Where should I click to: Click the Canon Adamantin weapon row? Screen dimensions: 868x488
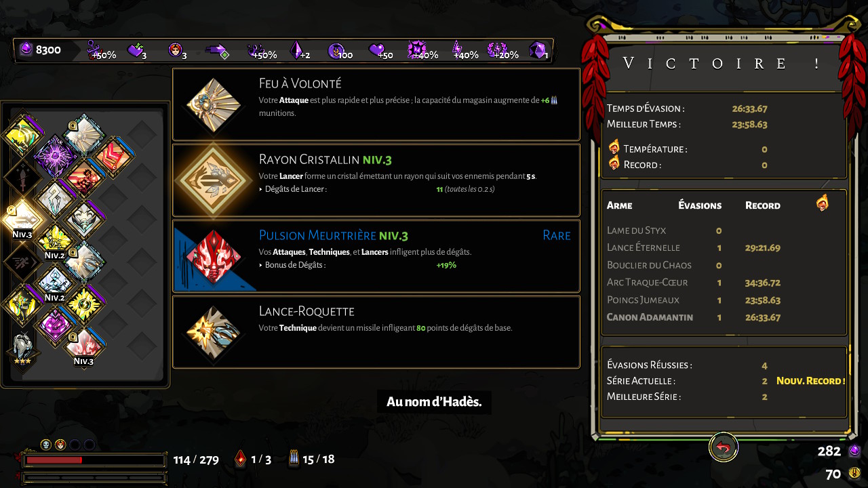[x=724, y=317]
